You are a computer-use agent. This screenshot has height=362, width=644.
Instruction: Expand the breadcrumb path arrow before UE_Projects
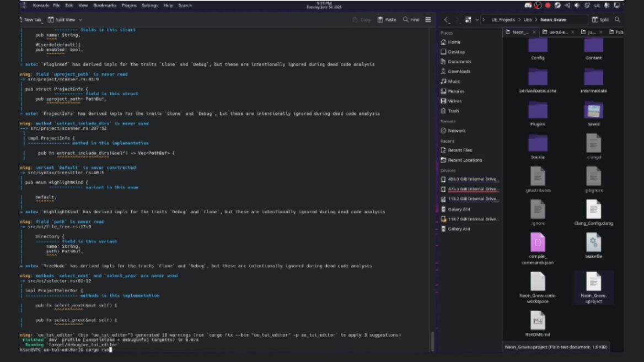point(484,20)
